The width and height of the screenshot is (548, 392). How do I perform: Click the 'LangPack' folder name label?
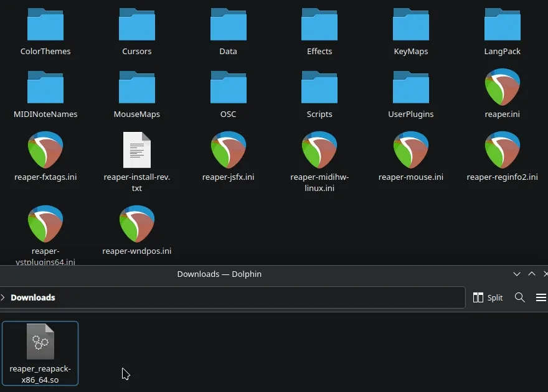(502, 51)
